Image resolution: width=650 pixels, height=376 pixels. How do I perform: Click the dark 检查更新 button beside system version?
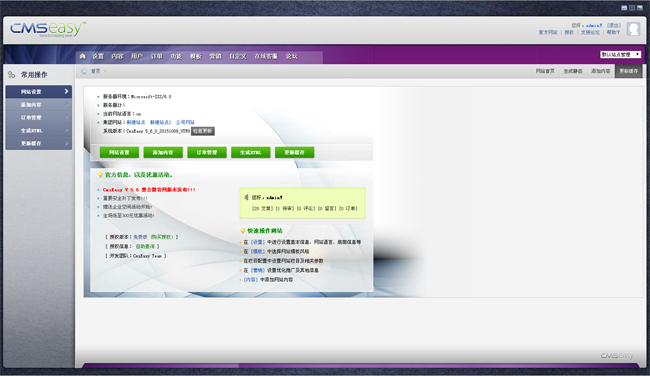point(203,131)
